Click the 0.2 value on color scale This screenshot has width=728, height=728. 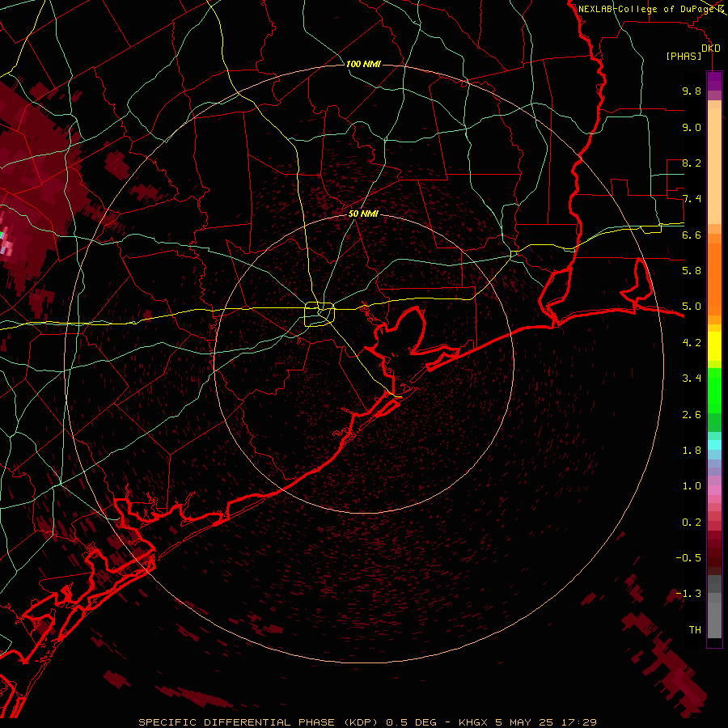[x=692, y=523]
